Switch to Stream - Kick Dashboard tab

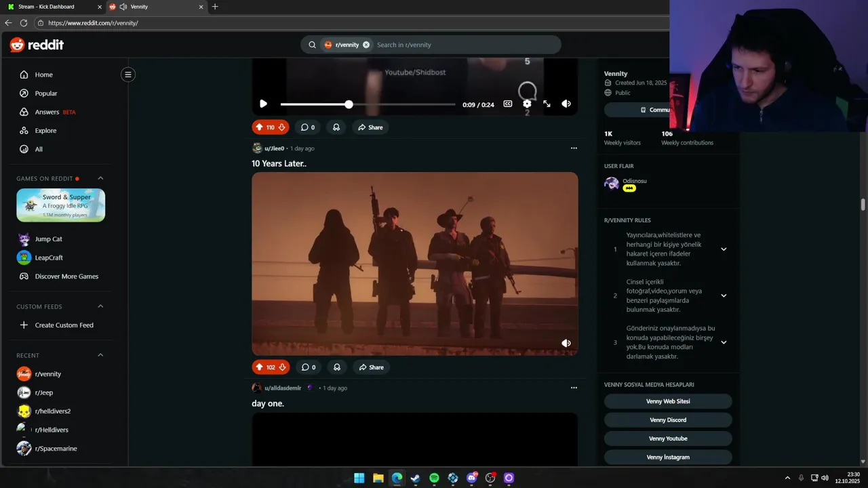click(x=54, y=7)
